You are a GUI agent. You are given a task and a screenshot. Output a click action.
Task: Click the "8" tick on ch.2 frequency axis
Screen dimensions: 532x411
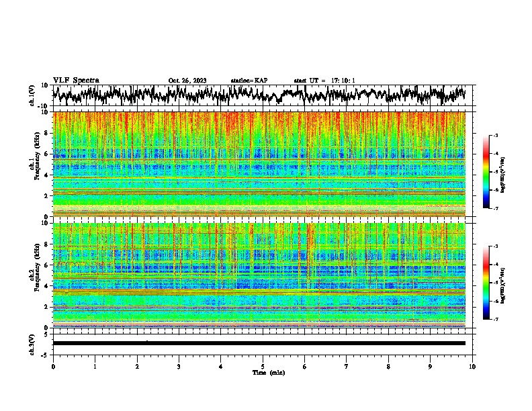point(46,244)
